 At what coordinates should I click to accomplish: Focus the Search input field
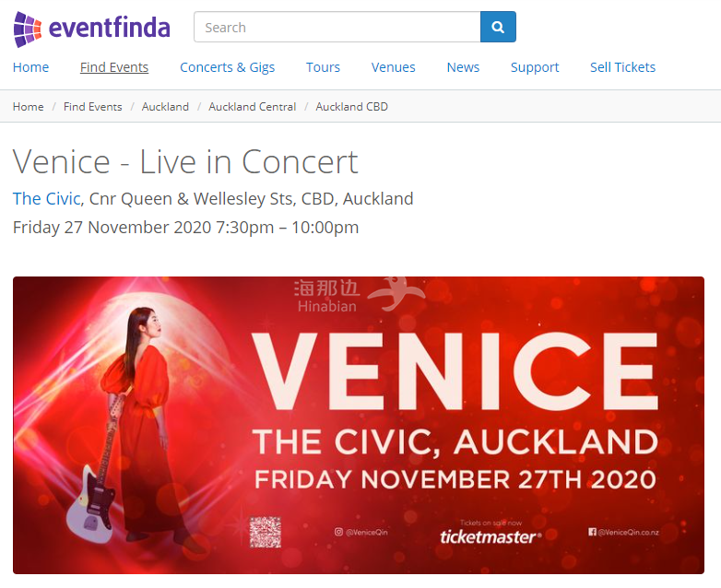pos(337,28)
